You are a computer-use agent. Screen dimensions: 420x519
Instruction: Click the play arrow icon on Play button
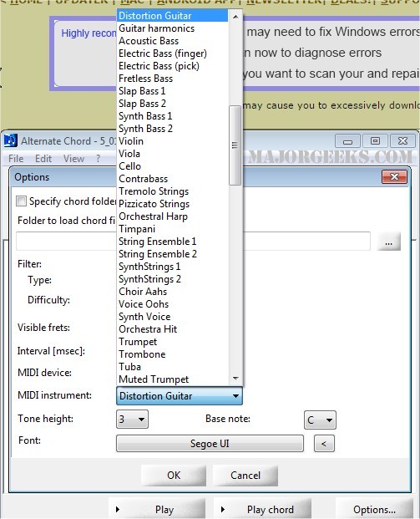tap(118, 510)
